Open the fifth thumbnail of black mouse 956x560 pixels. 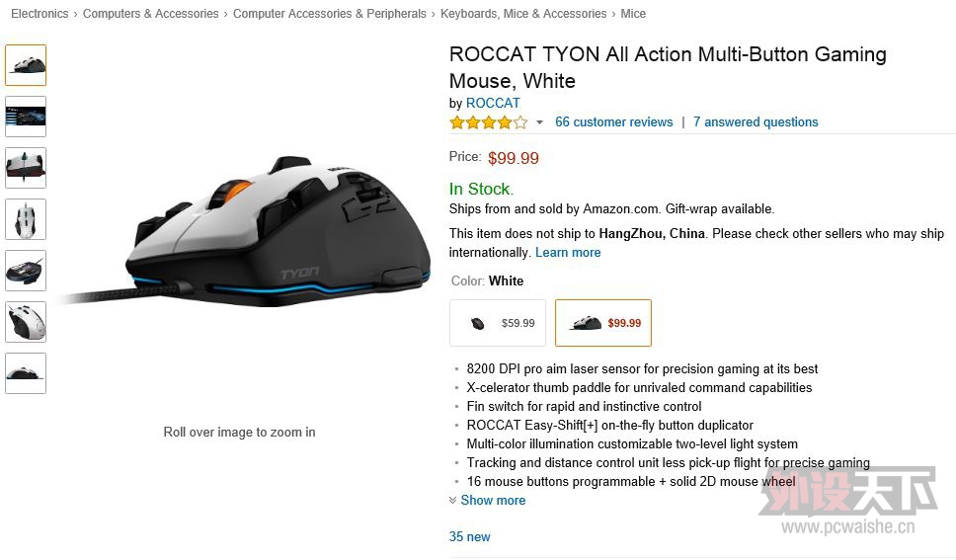[26, 271]
